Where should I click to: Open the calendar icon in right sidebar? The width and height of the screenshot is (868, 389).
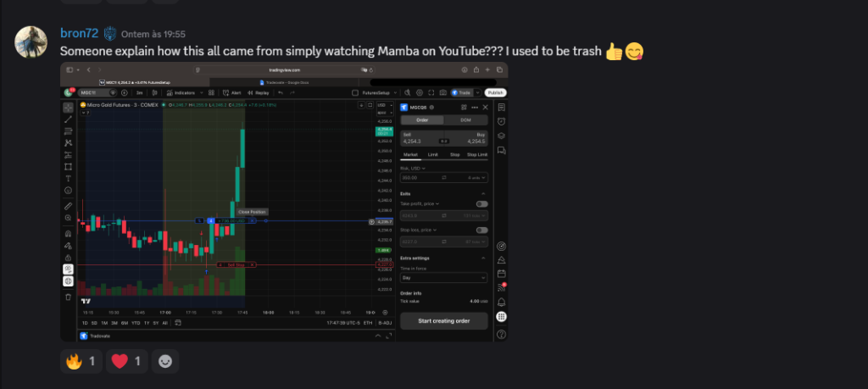point(501,274)
